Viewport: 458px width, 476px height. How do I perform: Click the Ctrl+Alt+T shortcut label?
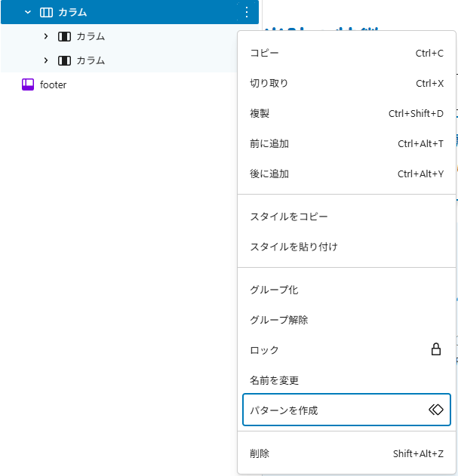click(x=420, y=143)
